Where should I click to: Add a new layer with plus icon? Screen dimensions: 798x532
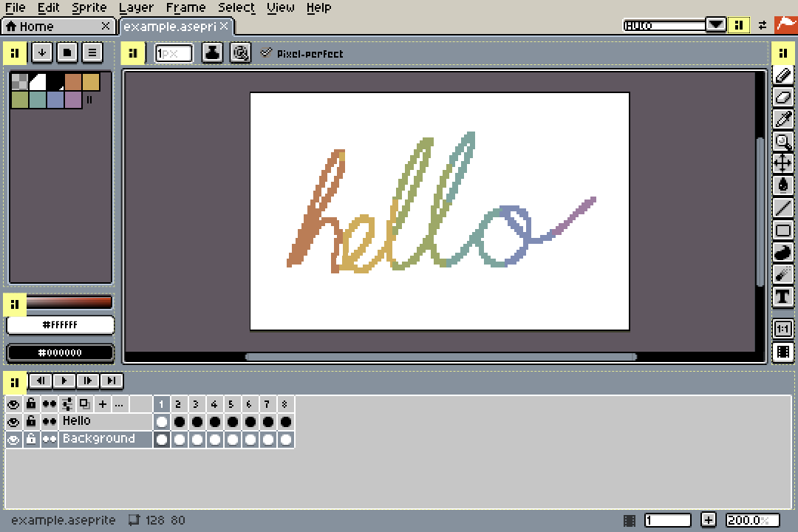tap(102, 404)
